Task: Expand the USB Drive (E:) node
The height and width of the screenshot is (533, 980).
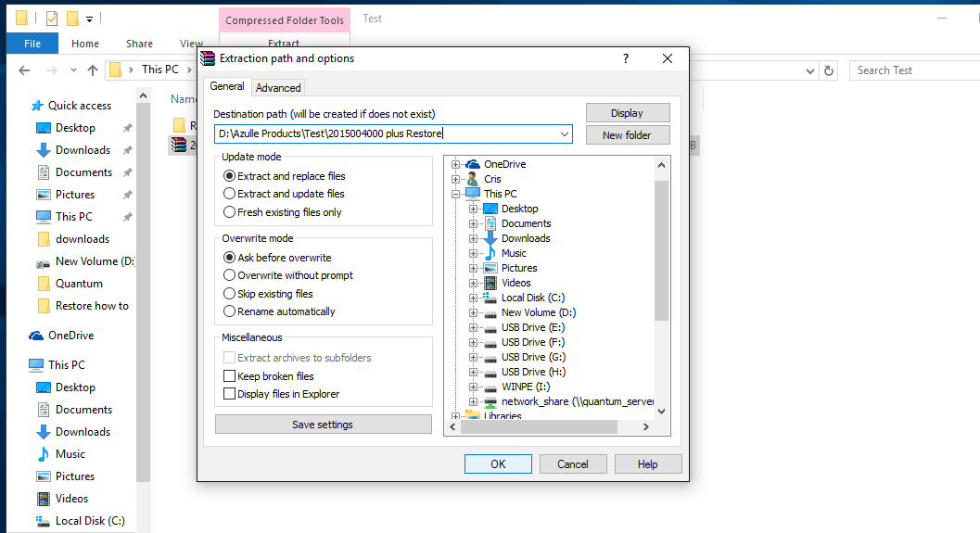Action: point(474,327)
